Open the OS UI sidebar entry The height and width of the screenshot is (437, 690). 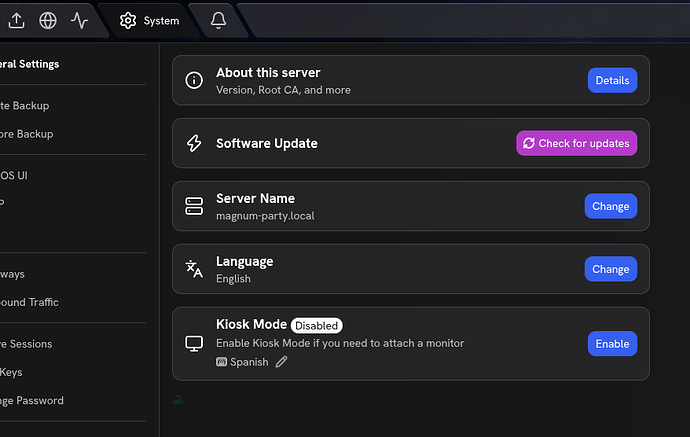pos(14,176)
